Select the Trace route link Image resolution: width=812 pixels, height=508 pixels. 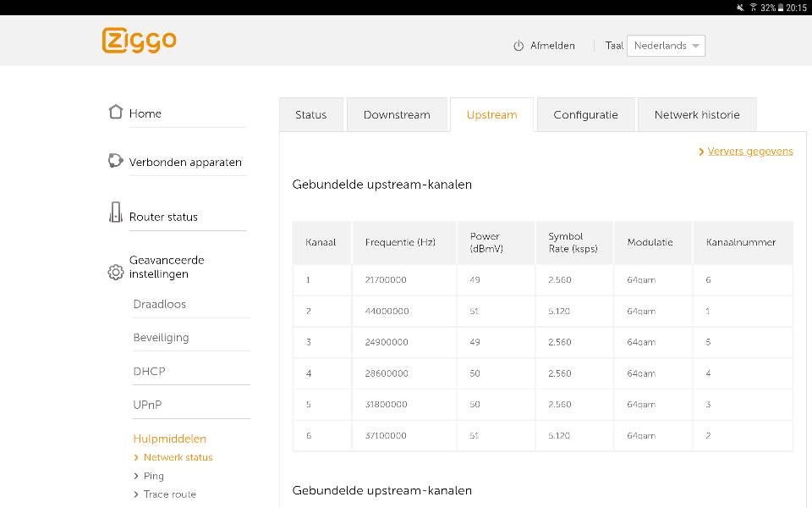(170, 494)
